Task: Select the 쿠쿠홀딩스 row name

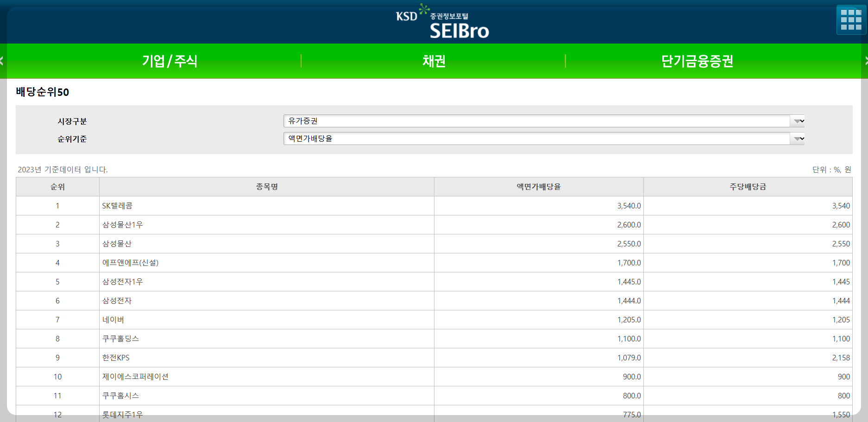Action: coord(120,339)
